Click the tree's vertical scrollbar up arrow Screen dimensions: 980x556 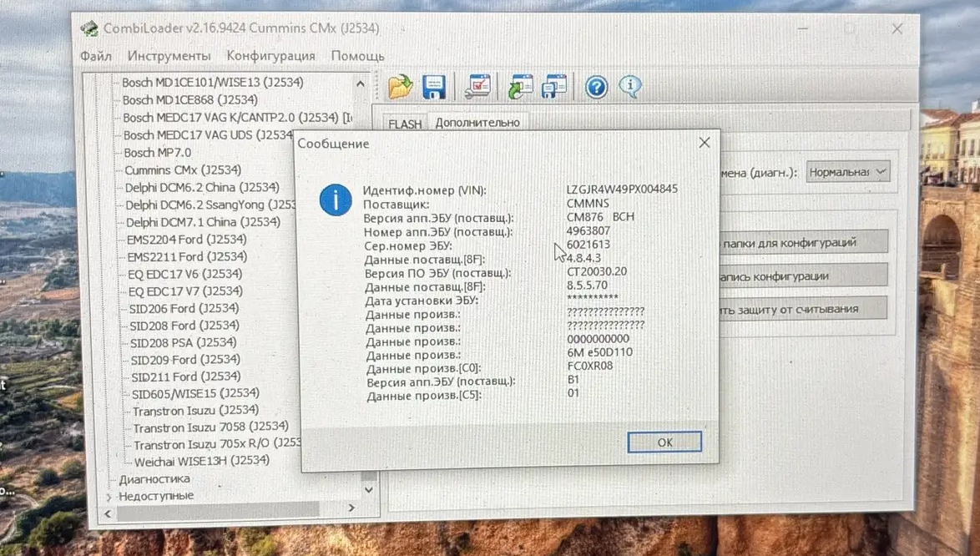click(x=361, y=83)
